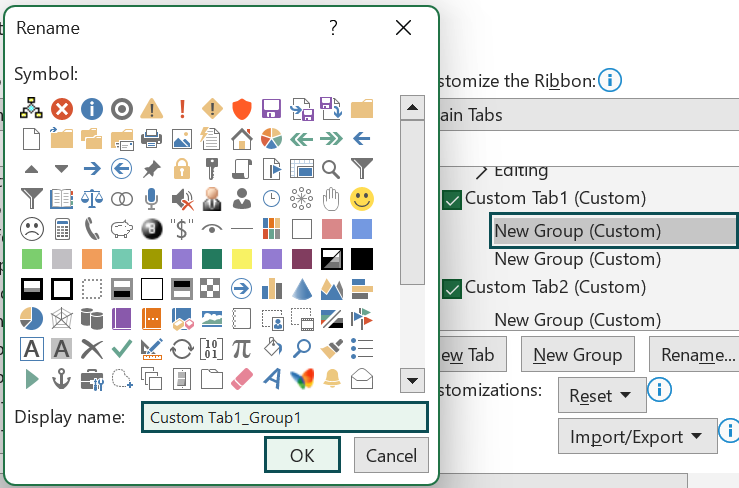Pick the open book symbol
739x488 pixels.
(62, 199)
